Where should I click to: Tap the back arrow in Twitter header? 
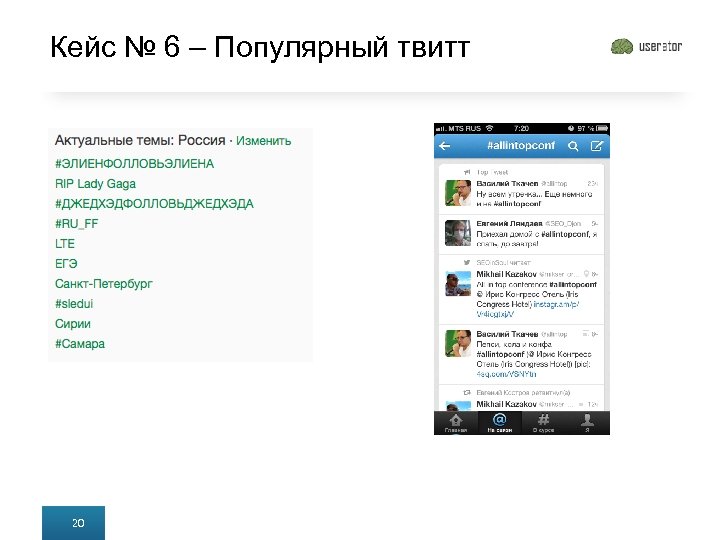click(444, 146)
